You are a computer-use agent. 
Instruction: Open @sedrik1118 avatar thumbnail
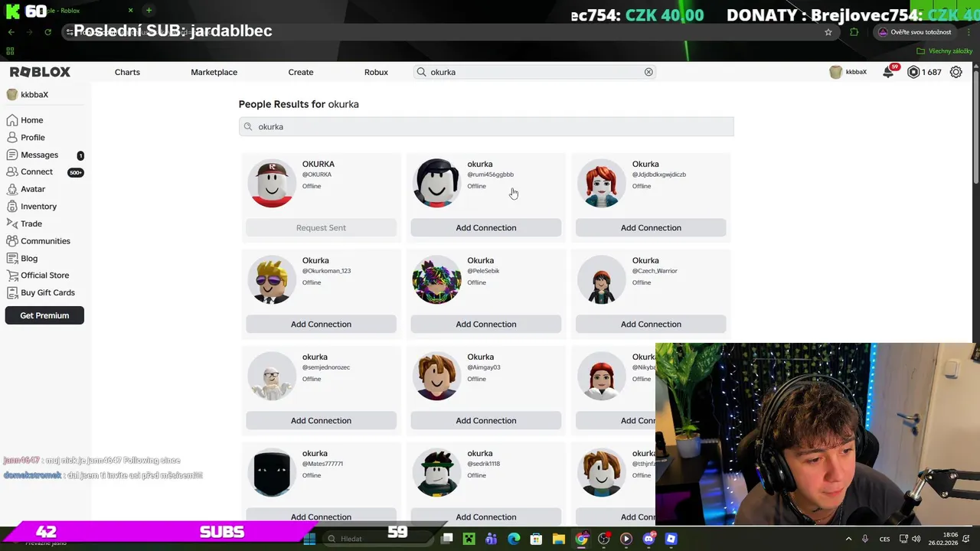point(436,472)
